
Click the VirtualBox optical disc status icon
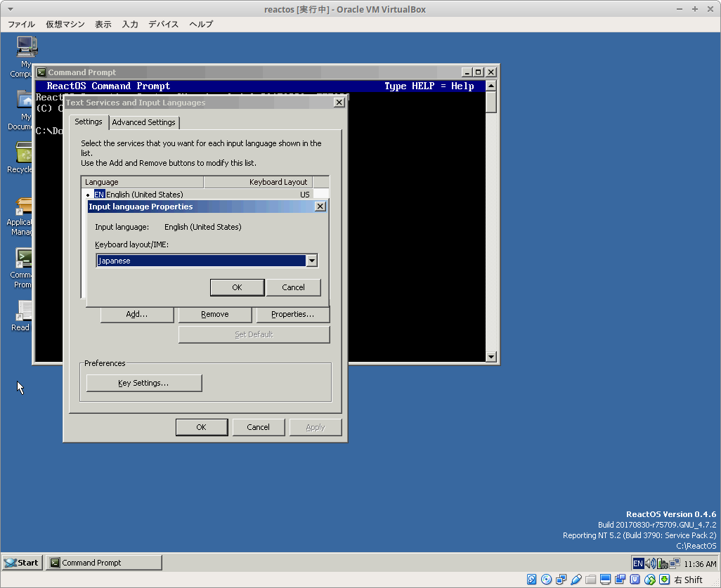pyautogui.click(x=546, y=580)
